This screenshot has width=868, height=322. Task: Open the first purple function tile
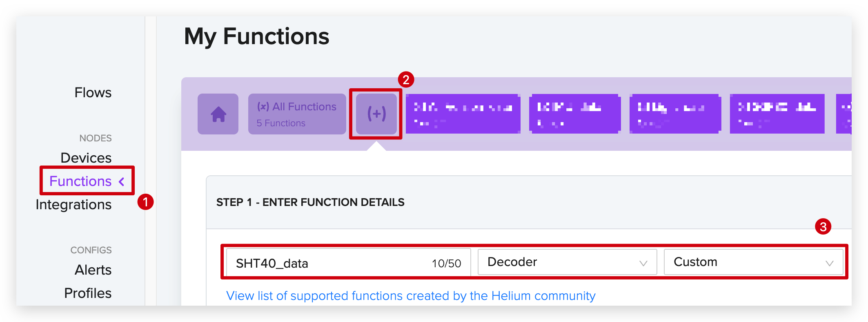pos(463,114)
